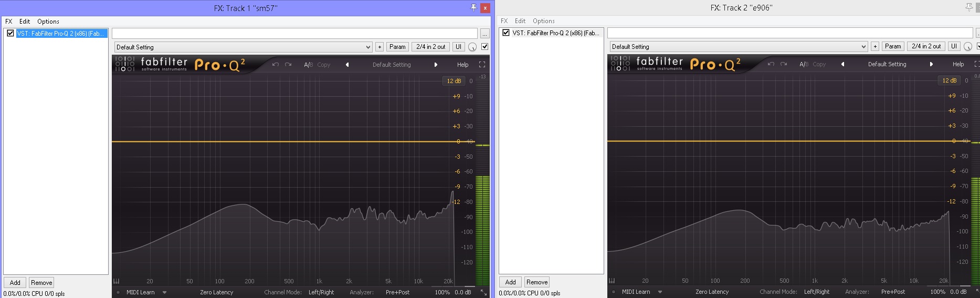The width and height of the screenshot is (980, 298).
Task: Toggle FabFilter Pro-Q 2 checkbox in e906 FX list
Action: pyautogui.click(x=506, y=33)
